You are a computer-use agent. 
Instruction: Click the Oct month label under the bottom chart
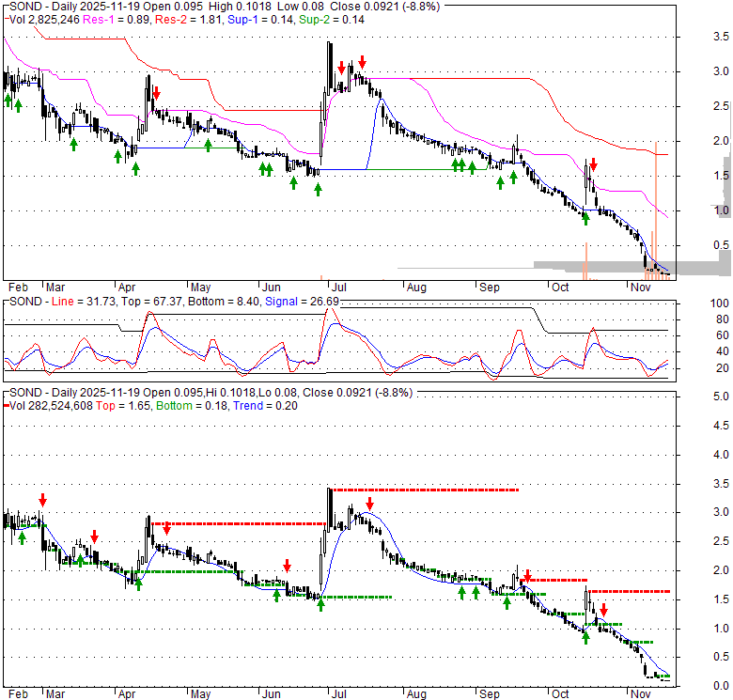pyautogui.click(x=560, y=694)
